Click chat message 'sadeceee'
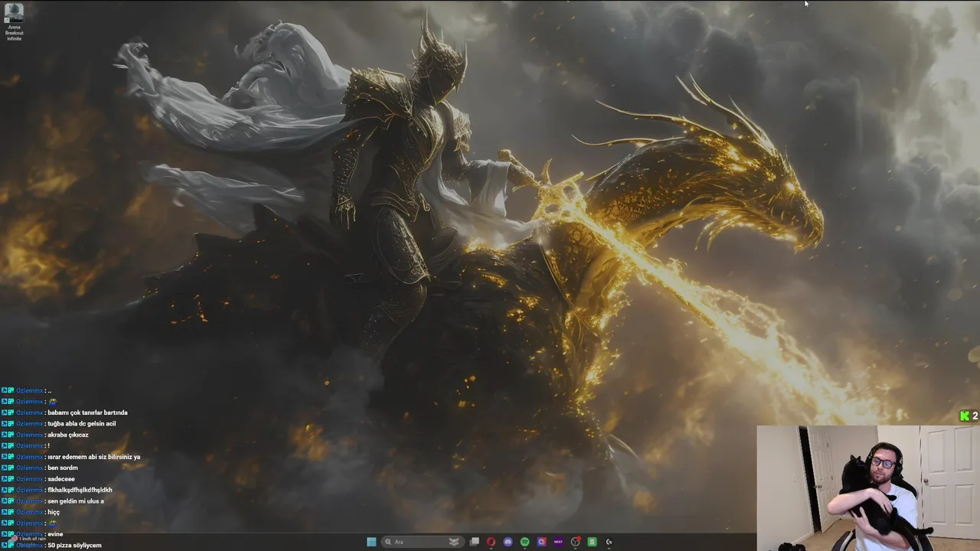 tap(61, 479)
